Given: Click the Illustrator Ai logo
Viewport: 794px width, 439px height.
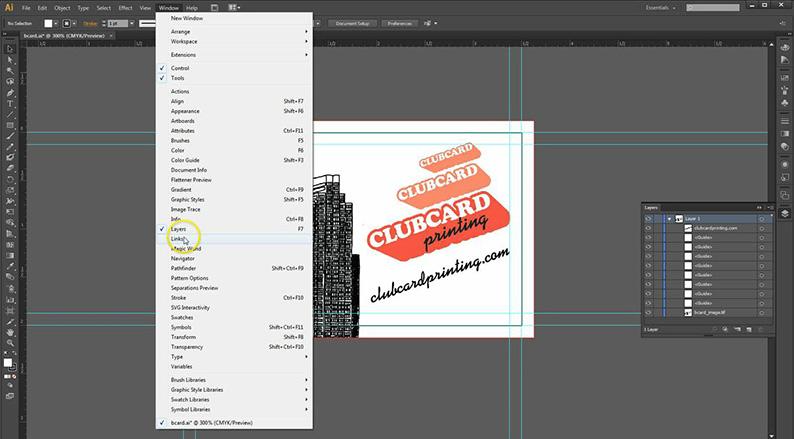Looking at the screenshot, I should tap(9, 8).
